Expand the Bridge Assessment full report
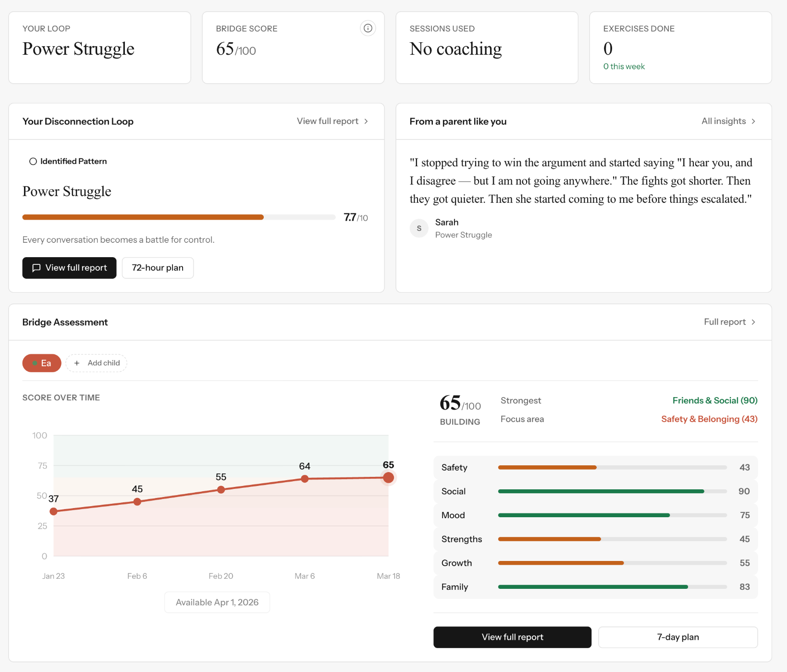The width and height of the screenshot is (787, 672). tap(725, 322)
